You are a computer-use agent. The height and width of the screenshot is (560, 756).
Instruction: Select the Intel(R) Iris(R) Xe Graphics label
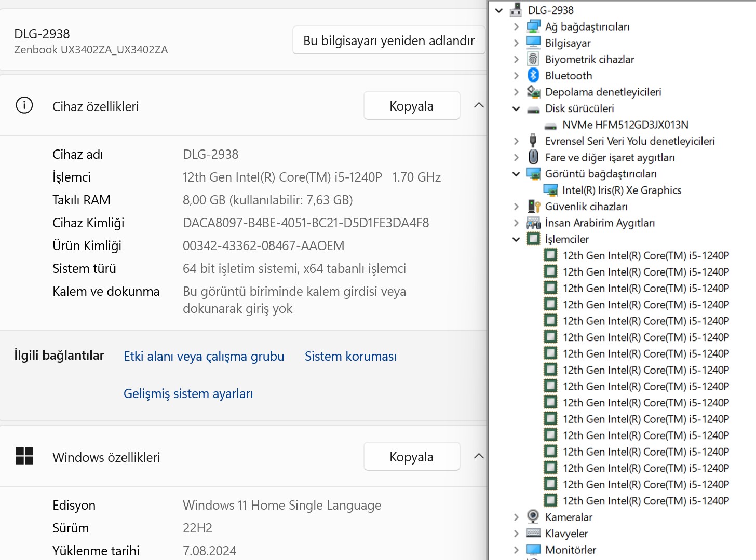tap(622, 190)
